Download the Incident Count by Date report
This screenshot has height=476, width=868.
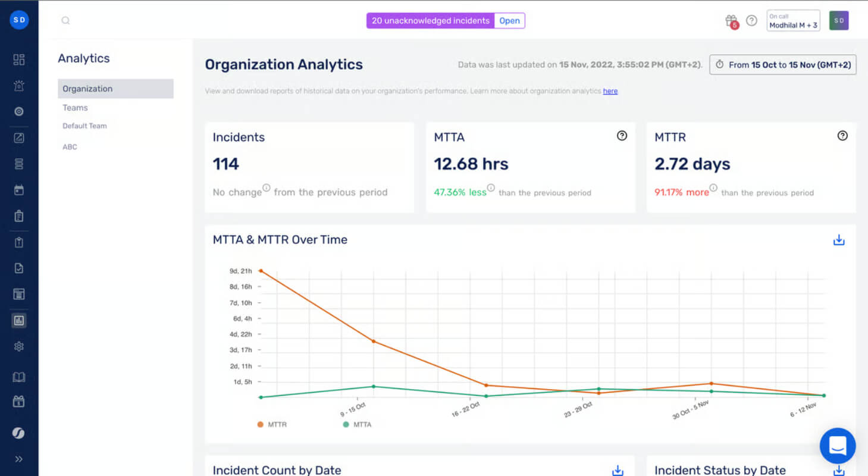[618, 470]
